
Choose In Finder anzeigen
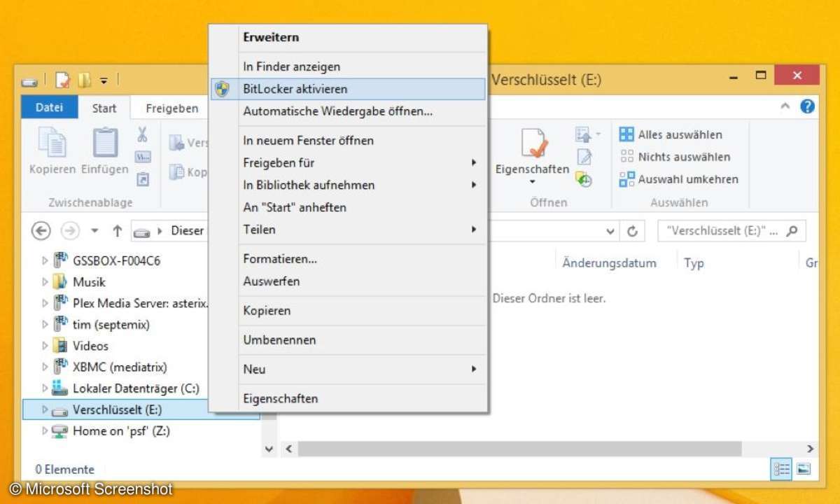point(348,66)
